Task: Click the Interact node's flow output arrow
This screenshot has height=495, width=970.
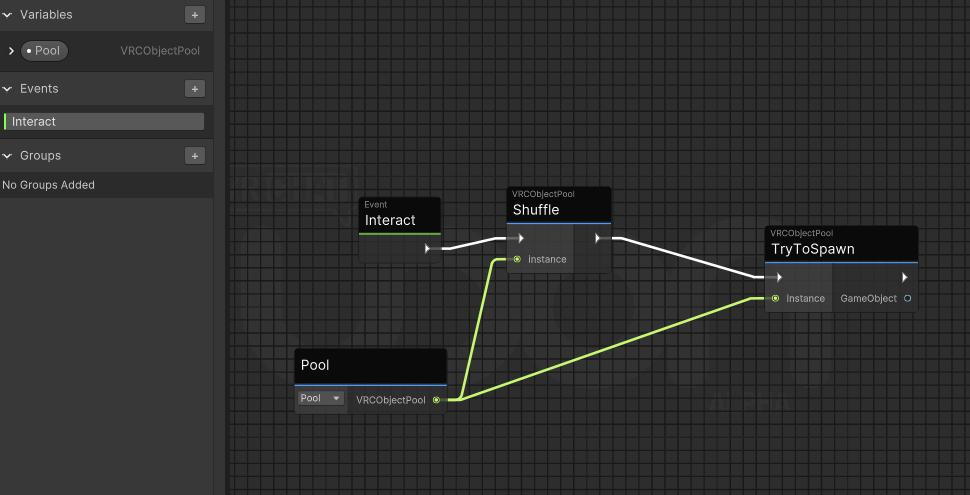Action: coord(427,249)
